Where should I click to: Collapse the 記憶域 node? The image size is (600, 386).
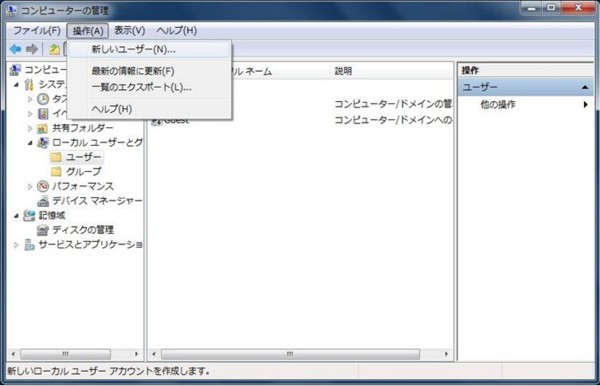tap(16, 215)
